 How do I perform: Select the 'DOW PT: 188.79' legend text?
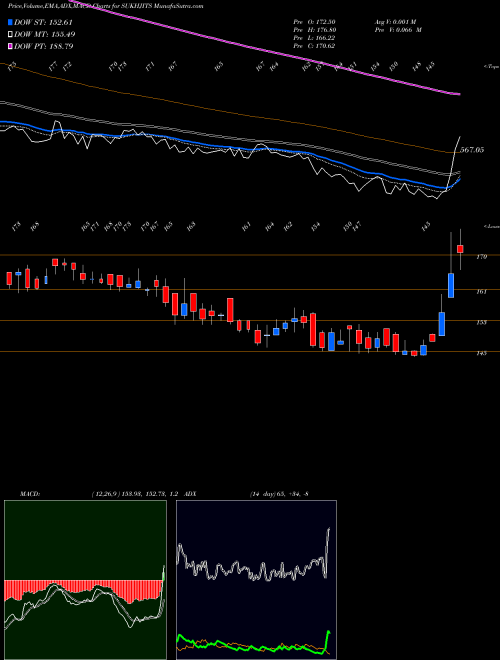click(44, 46)
